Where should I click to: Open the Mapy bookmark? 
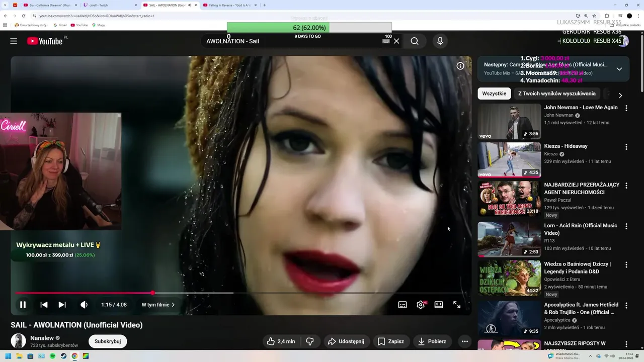click(99, 25)
